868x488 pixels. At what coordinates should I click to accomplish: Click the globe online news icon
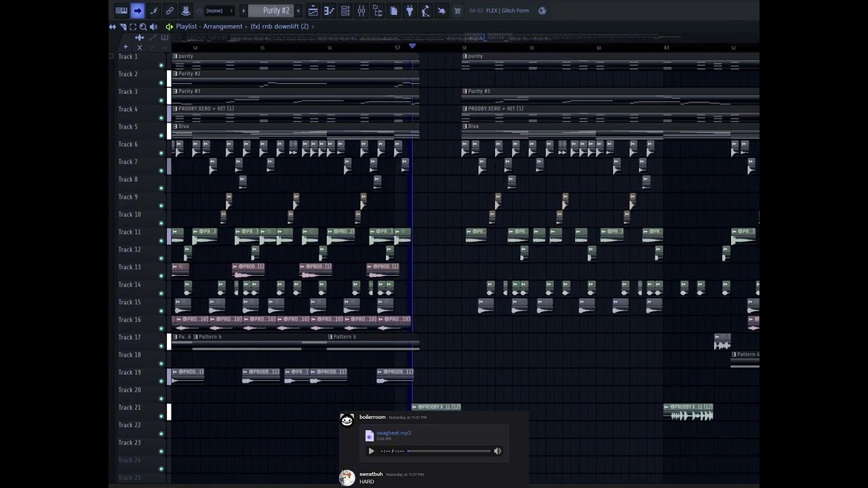tap(542, 10)
